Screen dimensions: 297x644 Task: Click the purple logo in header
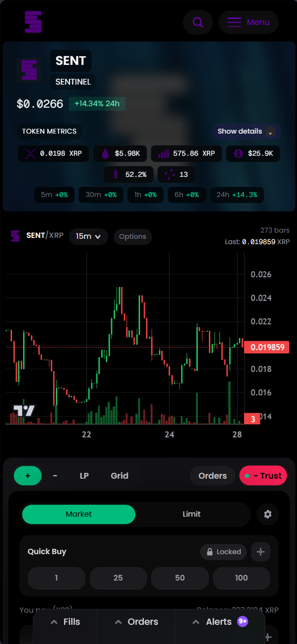pos(33,22)
